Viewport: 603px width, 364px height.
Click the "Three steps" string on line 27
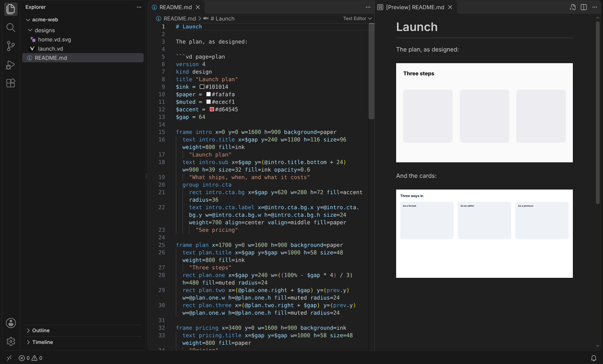click(210, 268)
